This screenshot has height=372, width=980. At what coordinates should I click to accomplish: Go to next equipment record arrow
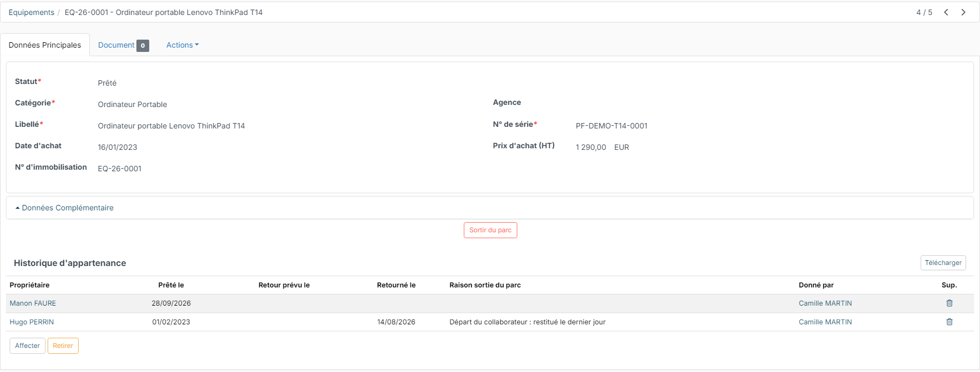[963, 12]
